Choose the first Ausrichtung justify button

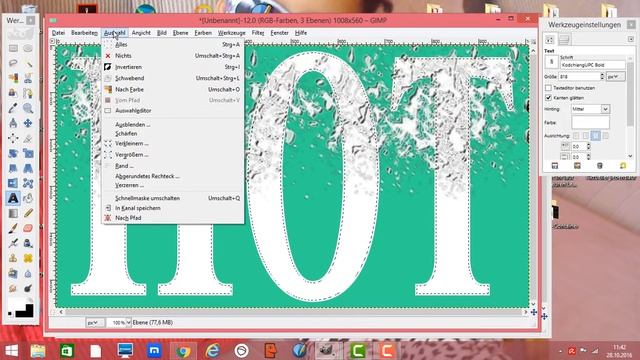click(576, 136)
